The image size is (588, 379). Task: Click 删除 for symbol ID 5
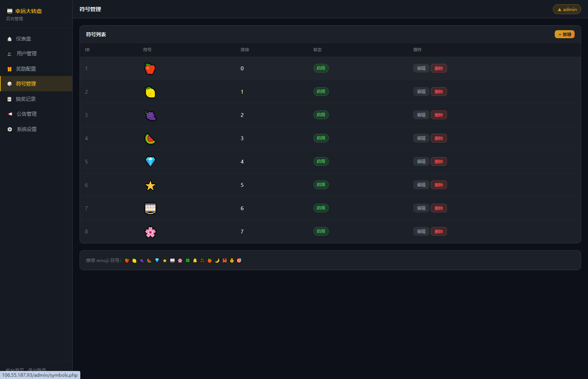439,162
